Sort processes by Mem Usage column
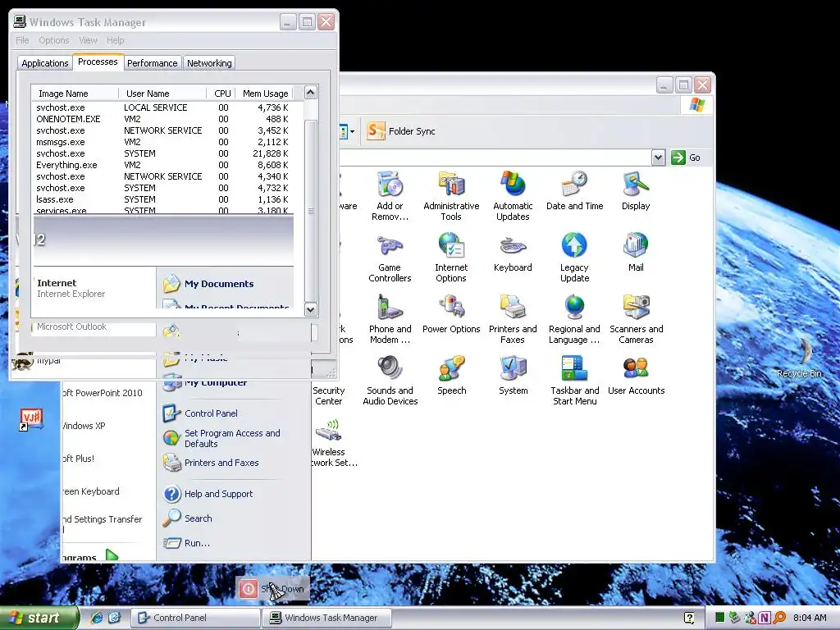This screenshot has height=630, width=840. (x=265, y=94)
